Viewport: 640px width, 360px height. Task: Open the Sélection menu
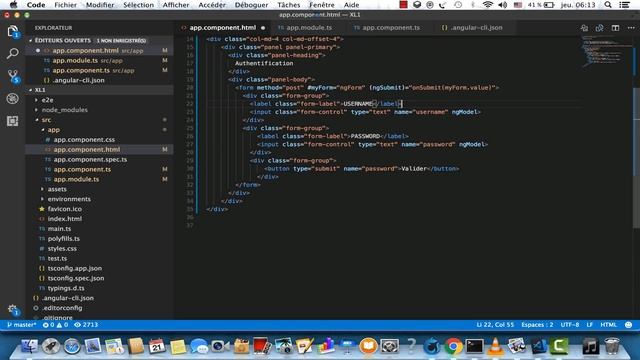click(x=138, y=5)
